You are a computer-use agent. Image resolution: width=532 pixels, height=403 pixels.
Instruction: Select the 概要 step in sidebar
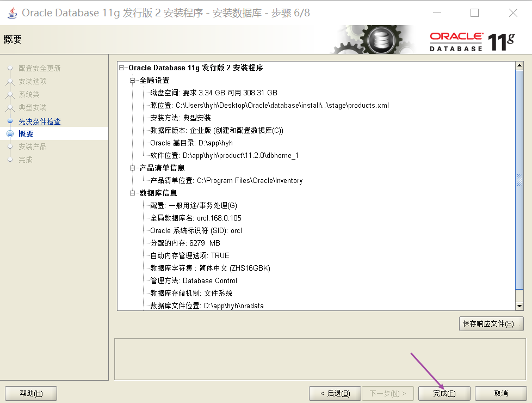click(26, 133)
